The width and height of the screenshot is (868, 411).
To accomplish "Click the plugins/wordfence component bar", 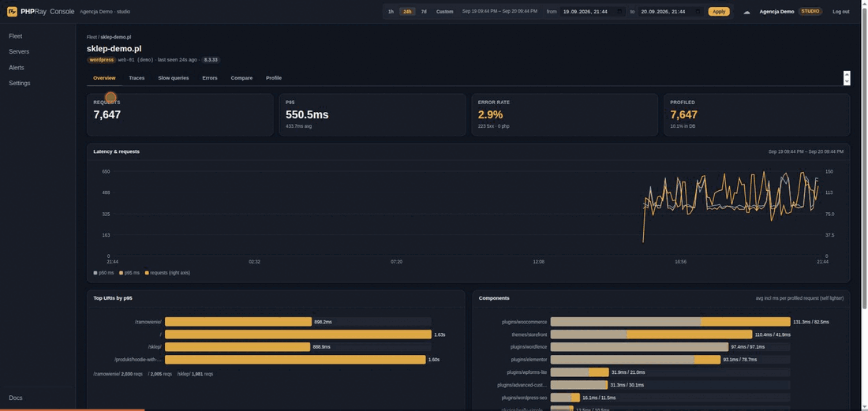I will click(639, 347).
